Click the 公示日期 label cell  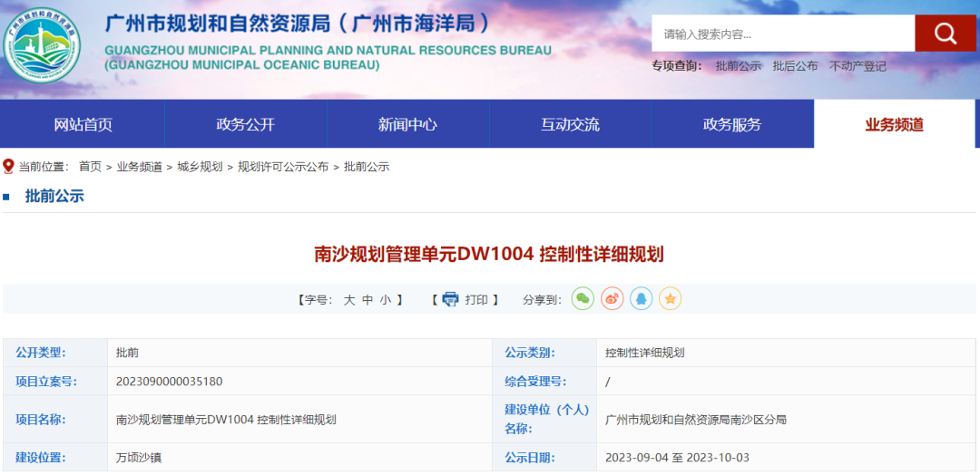pos(544,458)
